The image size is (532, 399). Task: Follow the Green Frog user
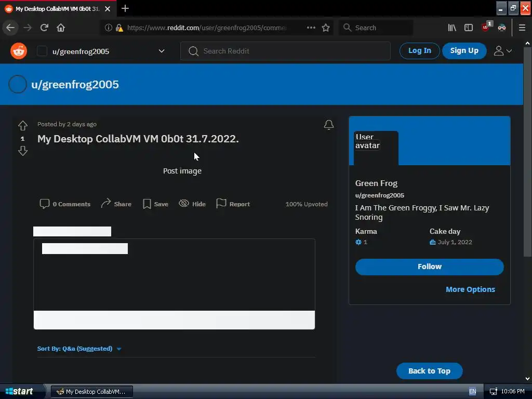click(x=429, y=267)
